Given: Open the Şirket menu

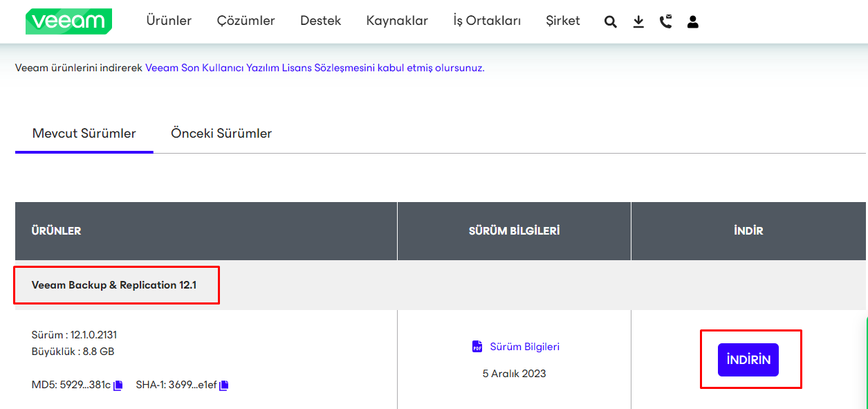Looking at the screenshot, I should (563, 21).
